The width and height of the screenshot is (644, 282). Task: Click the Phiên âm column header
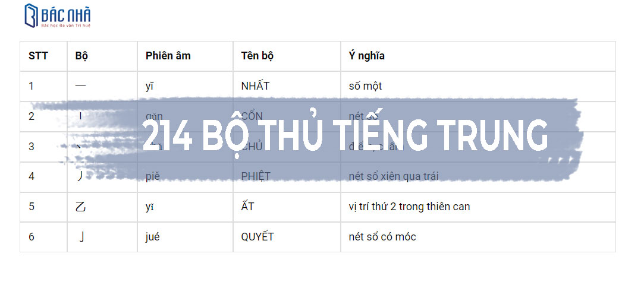click(168, 56)
